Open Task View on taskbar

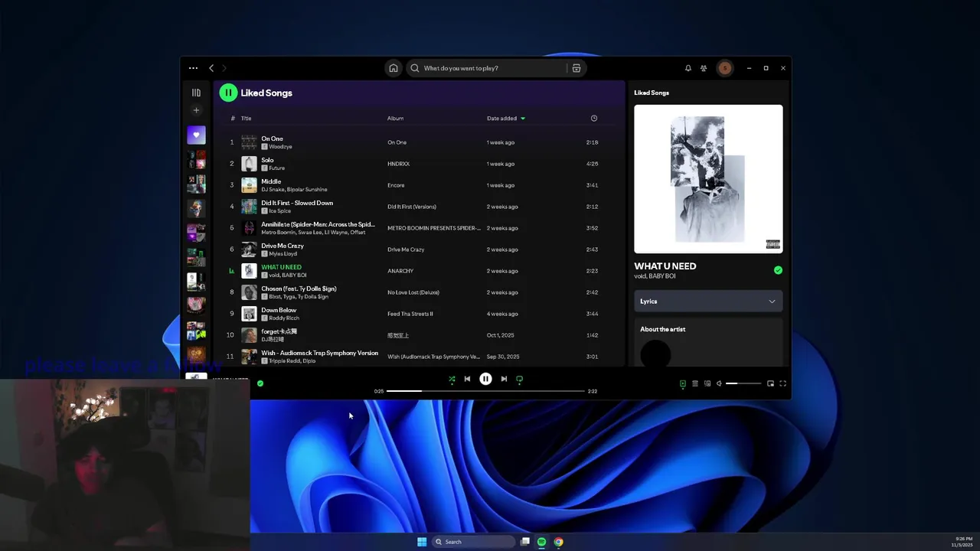(525, 542)
